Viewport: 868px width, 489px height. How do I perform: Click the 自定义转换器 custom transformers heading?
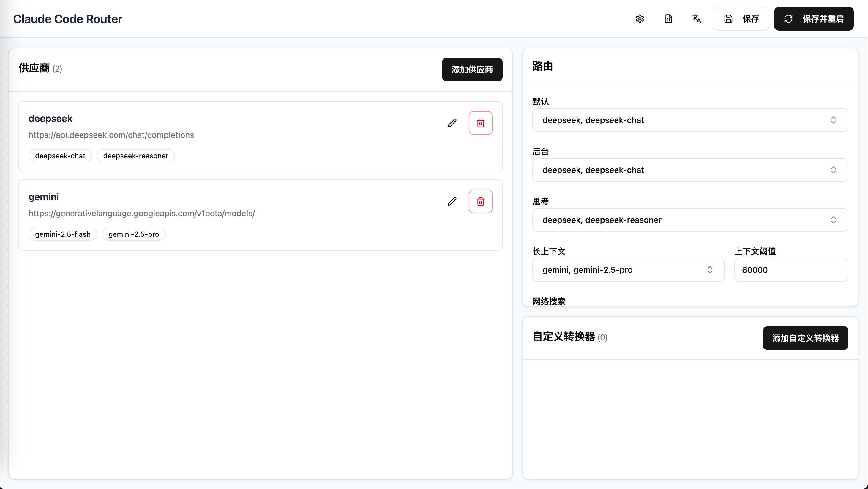[x=564, y=337]
